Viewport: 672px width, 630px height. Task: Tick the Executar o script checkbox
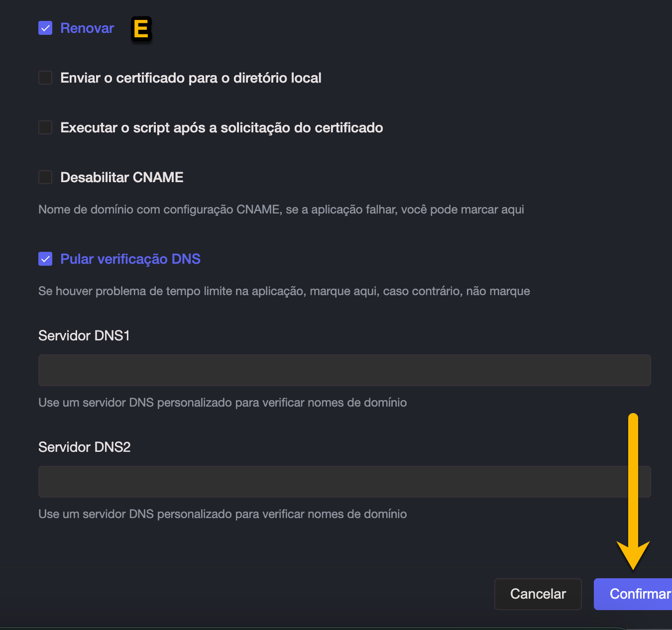coord(45,127)
